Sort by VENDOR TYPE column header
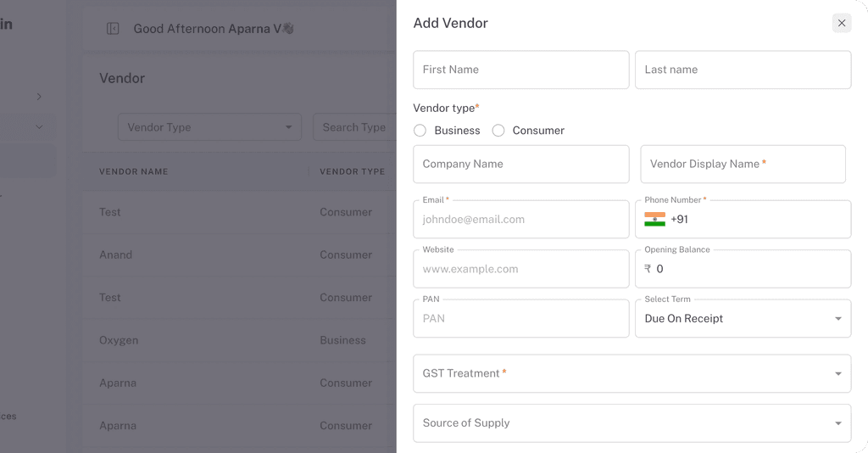Screen dimensions: 868x453 (352, 171)
